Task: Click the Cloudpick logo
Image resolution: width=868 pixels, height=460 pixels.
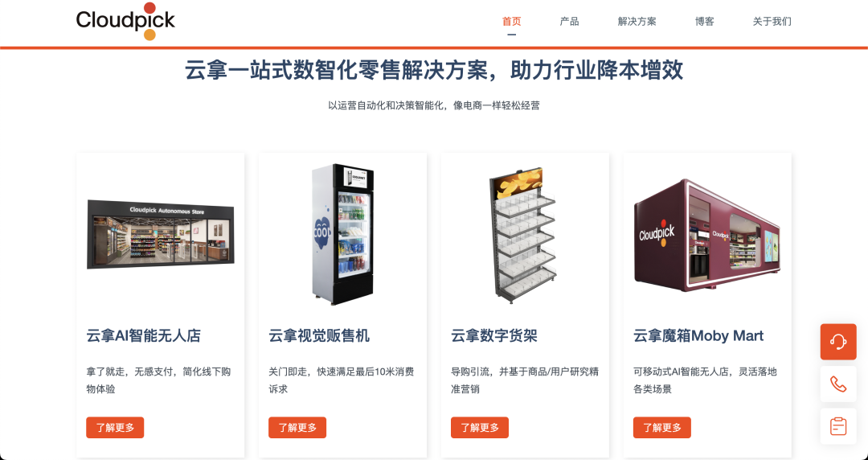Action: (125, 22)
